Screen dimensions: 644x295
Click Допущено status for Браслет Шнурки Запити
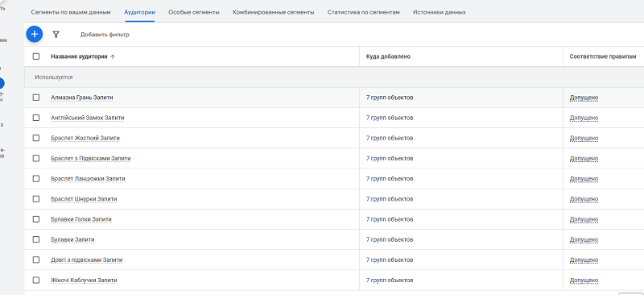click(x=584, y=199)
